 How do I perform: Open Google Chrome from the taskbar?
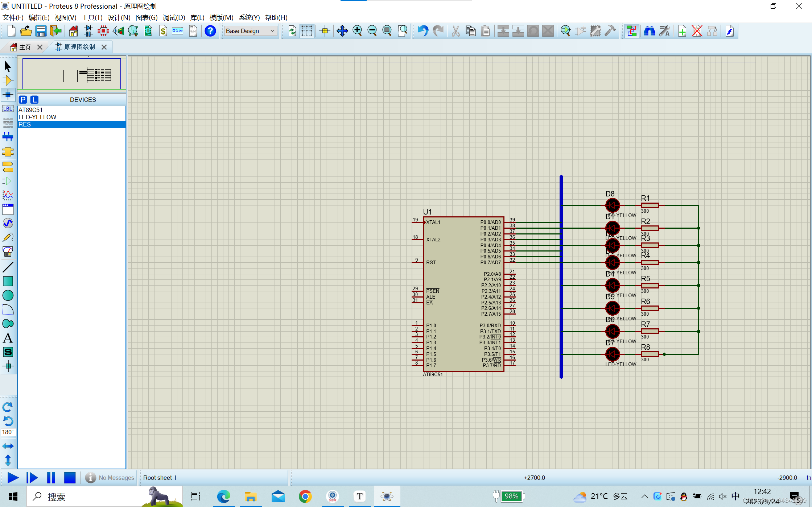pyautogui.click(x=305, y=496)
